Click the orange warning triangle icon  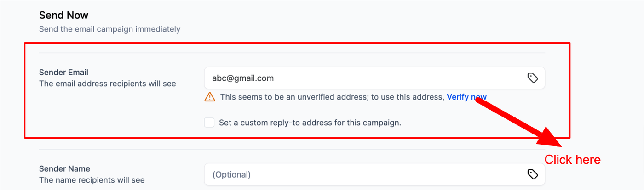(x=210, y=97)
